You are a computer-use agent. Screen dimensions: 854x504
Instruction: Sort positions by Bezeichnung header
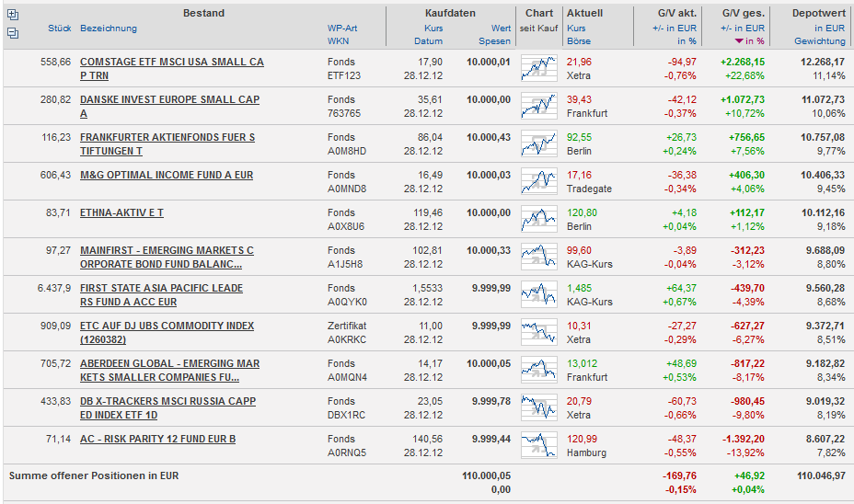109,29
